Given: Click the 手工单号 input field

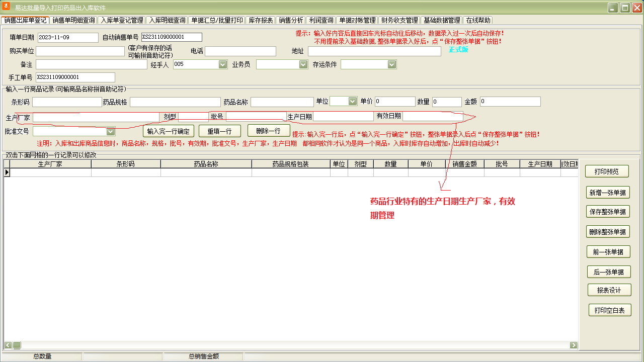Looking at the screenshot, I should 75,77.
